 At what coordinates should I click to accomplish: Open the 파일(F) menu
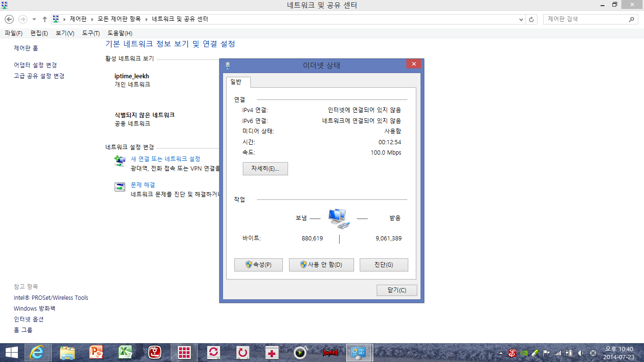pos(13,33)
